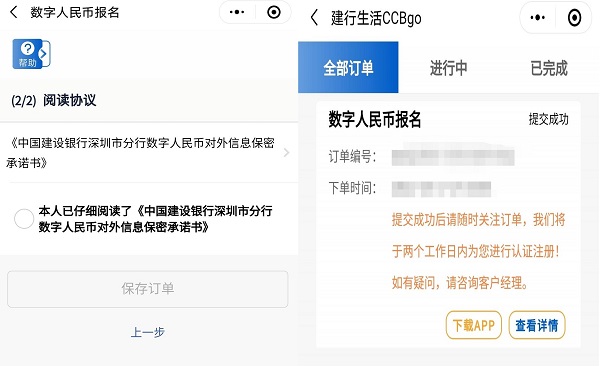Select the 全部订单 tab
Image resolution: width=600 pixels, height=366 pixels.
coord(348,67)
